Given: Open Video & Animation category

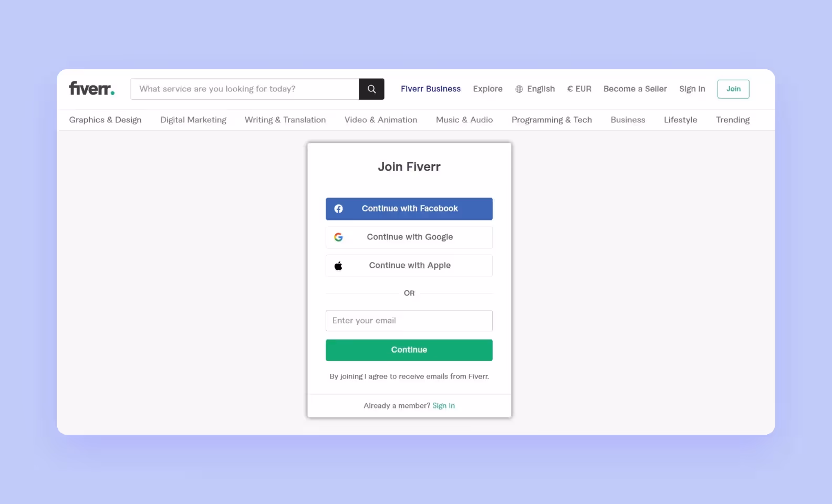Looking at the screenshot, I should (381, 120).
